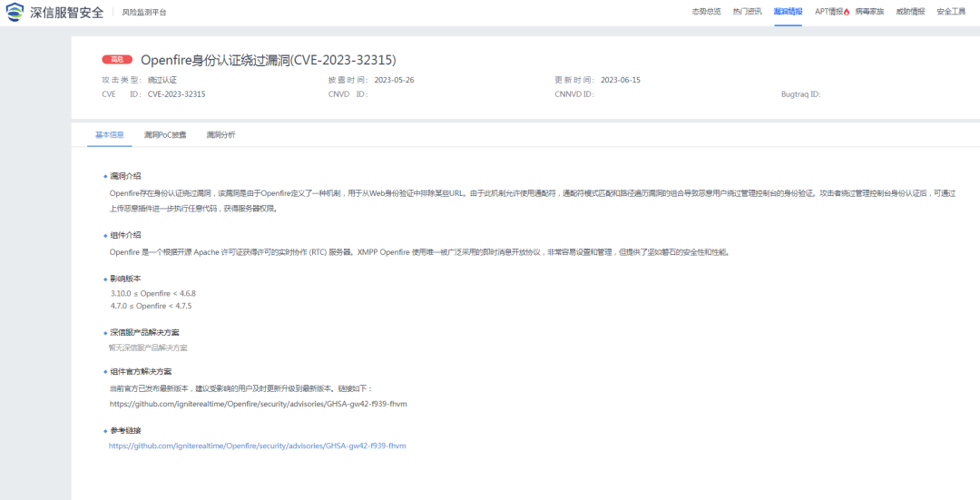Click version range 4.7.0 ≤ Openfire < 4.7.5
The image size is (980, 500).
(152, 306)
